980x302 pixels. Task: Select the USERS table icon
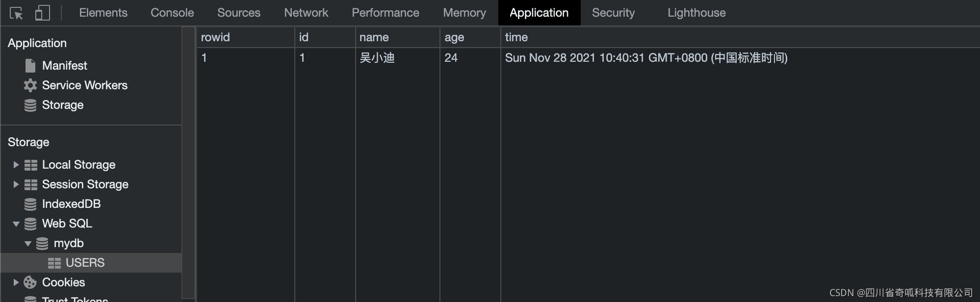[54, 263]
